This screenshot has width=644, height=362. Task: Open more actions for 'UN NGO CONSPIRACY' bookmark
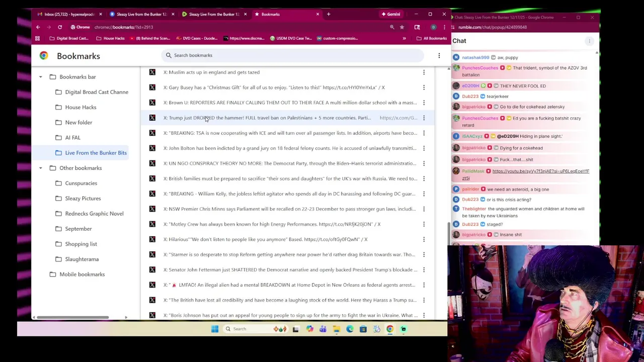(424, 163)
